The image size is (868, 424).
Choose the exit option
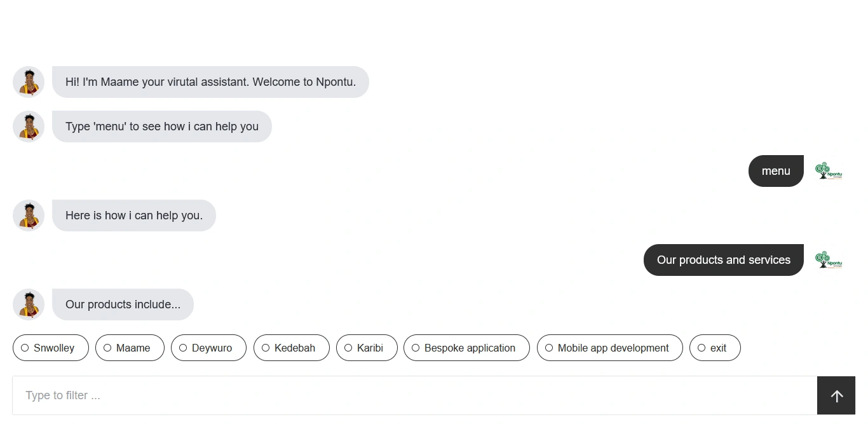715,348
